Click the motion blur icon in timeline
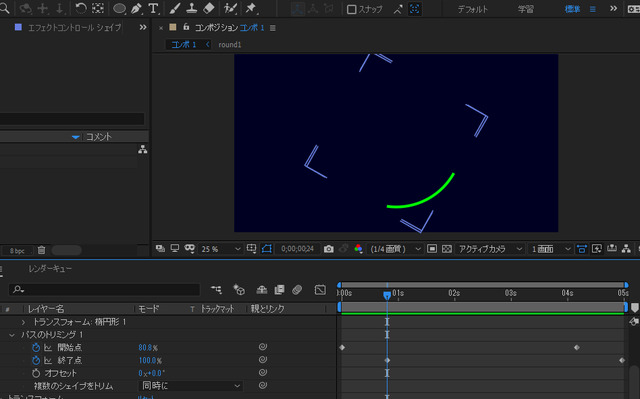This screenshot has height=399, width=640. click(297, 290)
